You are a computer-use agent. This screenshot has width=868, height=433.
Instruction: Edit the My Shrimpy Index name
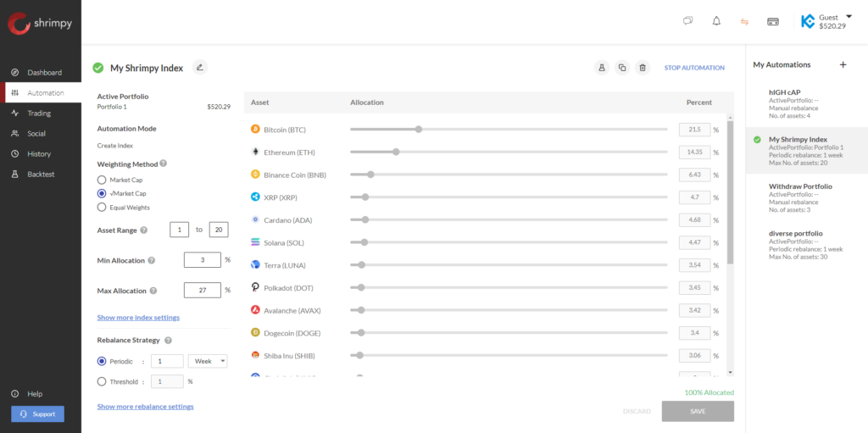coord(200,68)
